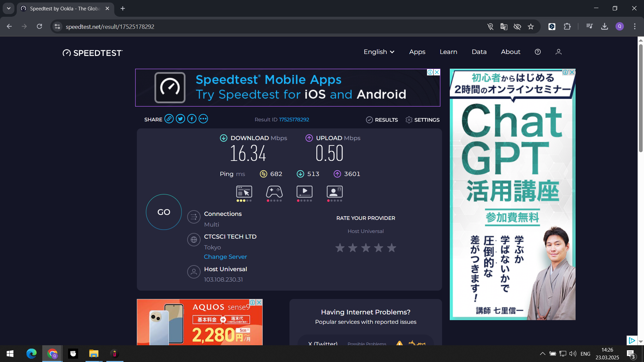Click the Host Universal person icon
The image size is (644, 362).
[x=194, y=272]
